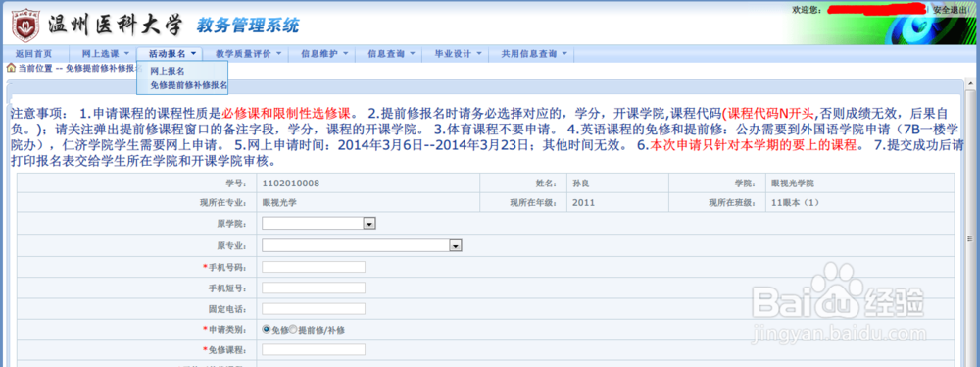Image resolution: width=980 pixels, height=367 pixels.
Task: Click the Wenzhou Medical University logo emblem
Action: [26, 26]
